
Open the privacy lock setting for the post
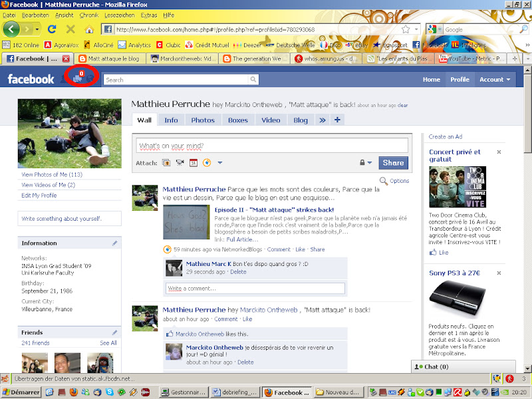point(365,163)
